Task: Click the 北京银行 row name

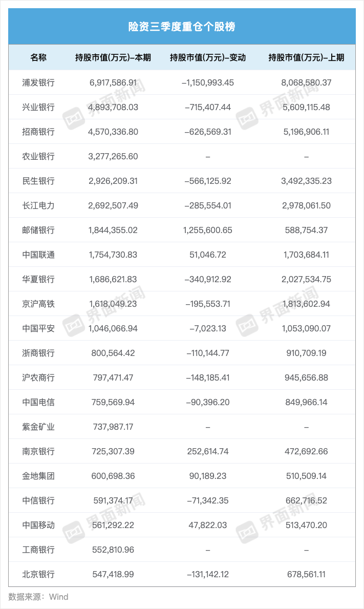Action: [38, 574]
